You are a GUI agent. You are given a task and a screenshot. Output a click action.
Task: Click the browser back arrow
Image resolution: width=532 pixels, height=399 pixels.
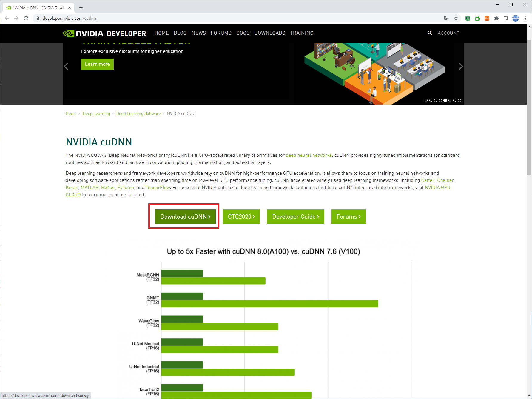(7, 18)
